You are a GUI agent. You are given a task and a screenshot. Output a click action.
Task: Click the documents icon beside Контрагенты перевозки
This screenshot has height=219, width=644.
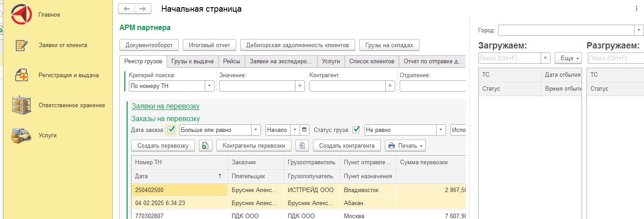(302, 145)
